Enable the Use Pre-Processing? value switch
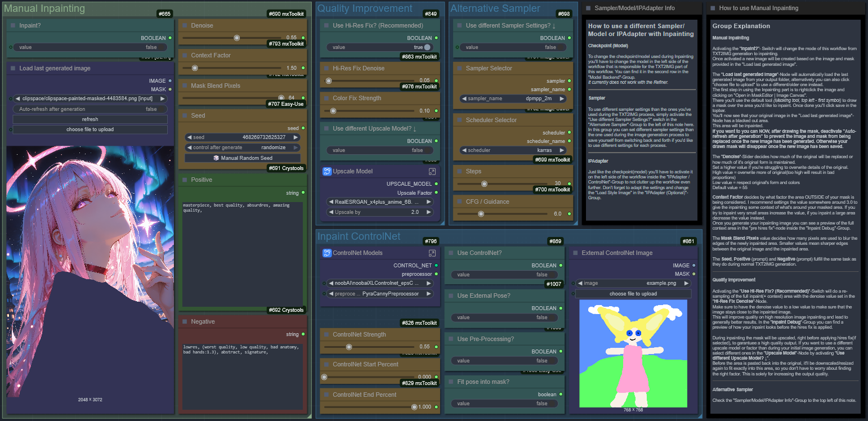This screenshot has height=421, width=868. [x=504, y=361]
